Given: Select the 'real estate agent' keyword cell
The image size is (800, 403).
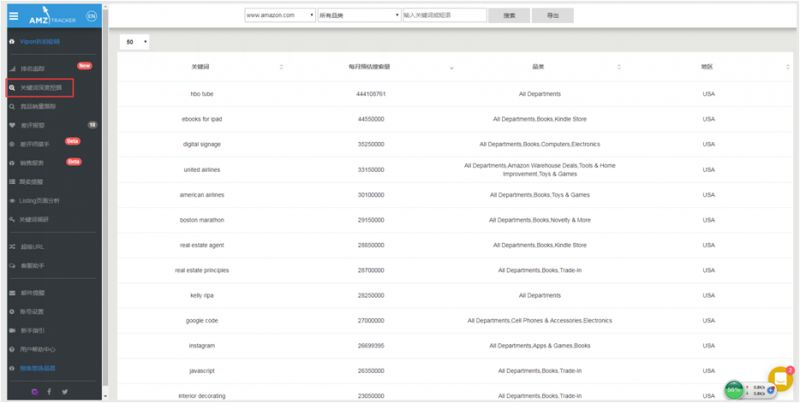Looking at the screenshot, I should [202, 245].
